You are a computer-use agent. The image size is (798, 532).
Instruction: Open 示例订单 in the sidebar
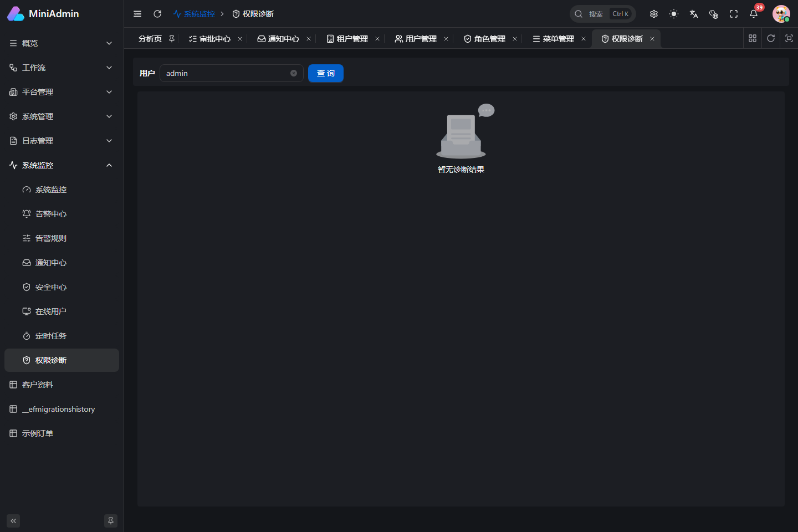click(62, 433)
